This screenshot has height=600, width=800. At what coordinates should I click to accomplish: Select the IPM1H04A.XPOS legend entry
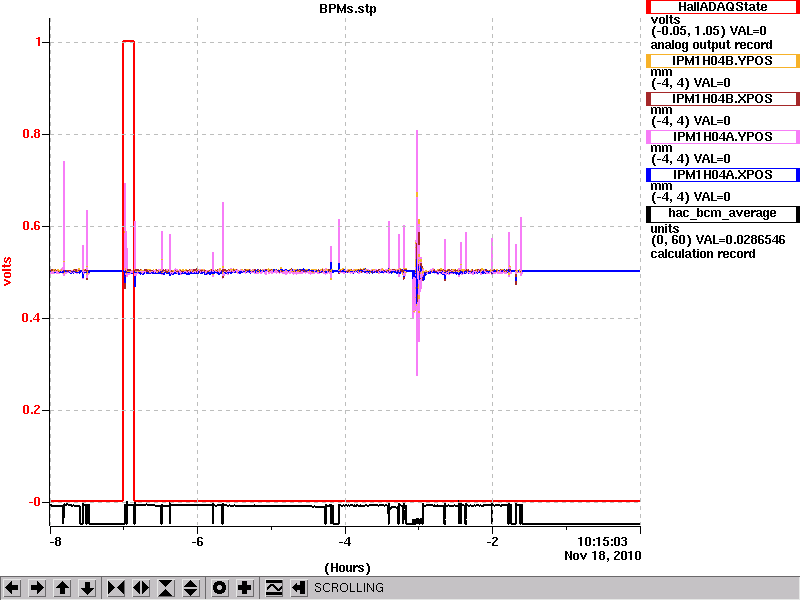click(722, 175)
